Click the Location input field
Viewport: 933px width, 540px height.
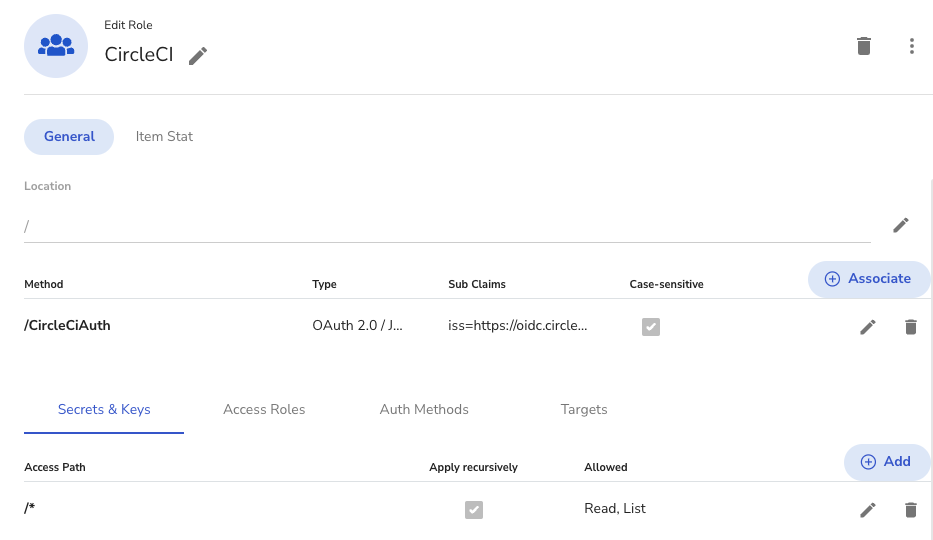(x=447, y=226)
